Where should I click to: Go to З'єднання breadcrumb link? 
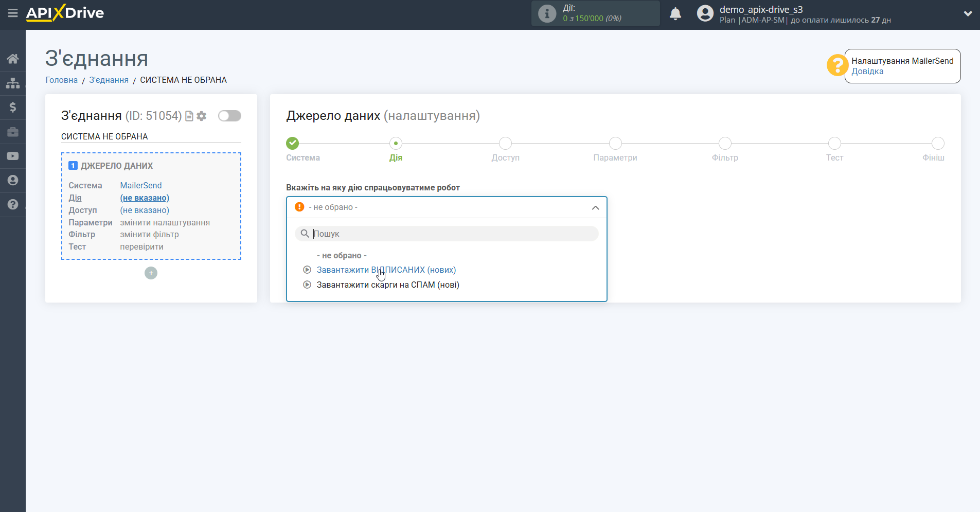point(109,80)
